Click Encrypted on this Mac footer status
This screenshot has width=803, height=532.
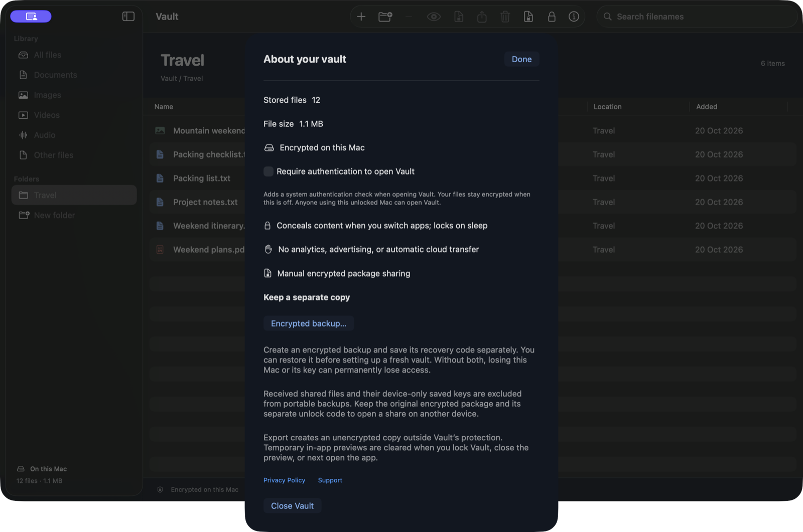click(198, 490)
